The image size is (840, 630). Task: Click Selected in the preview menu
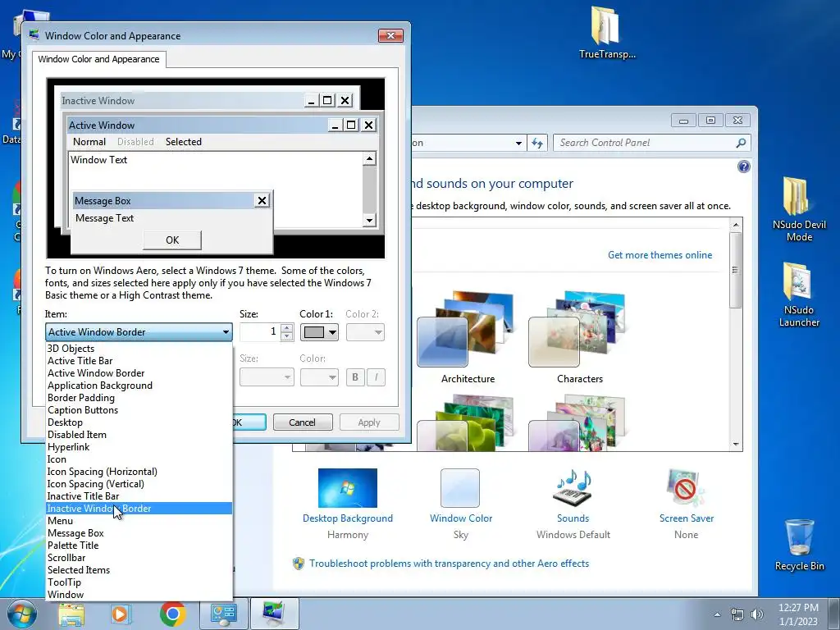click(183, 141)
